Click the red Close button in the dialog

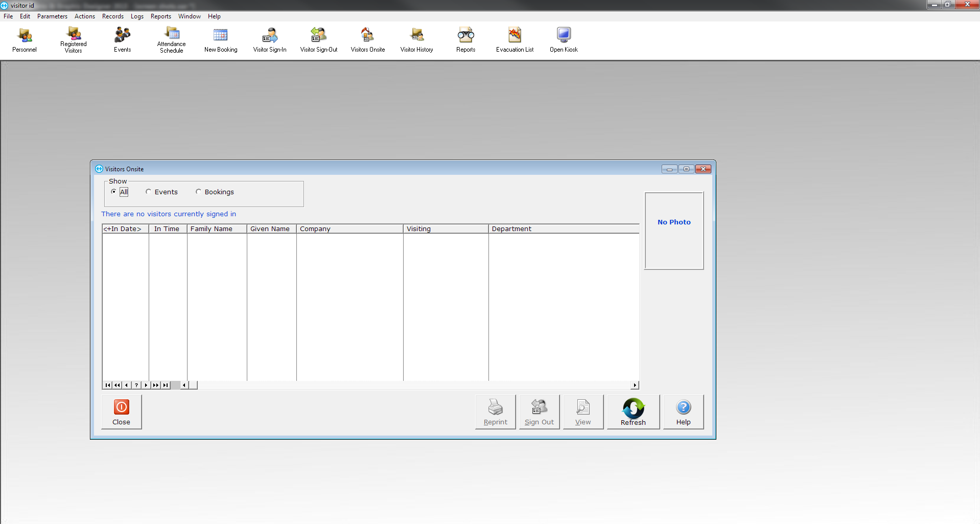[122, 412]
